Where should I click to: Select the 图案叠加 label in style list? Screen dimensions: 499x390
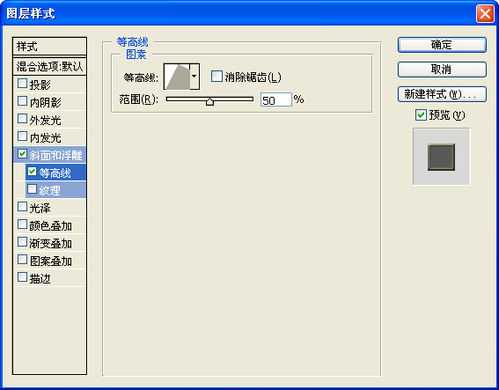[x=51, y=261]
